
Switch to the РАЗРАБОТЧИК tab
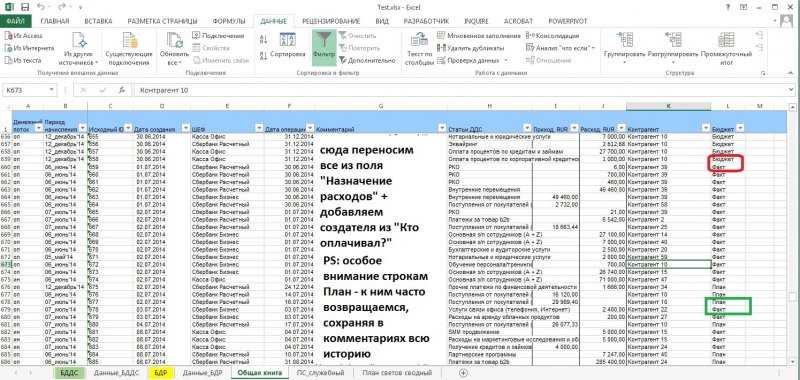point(426,21)
